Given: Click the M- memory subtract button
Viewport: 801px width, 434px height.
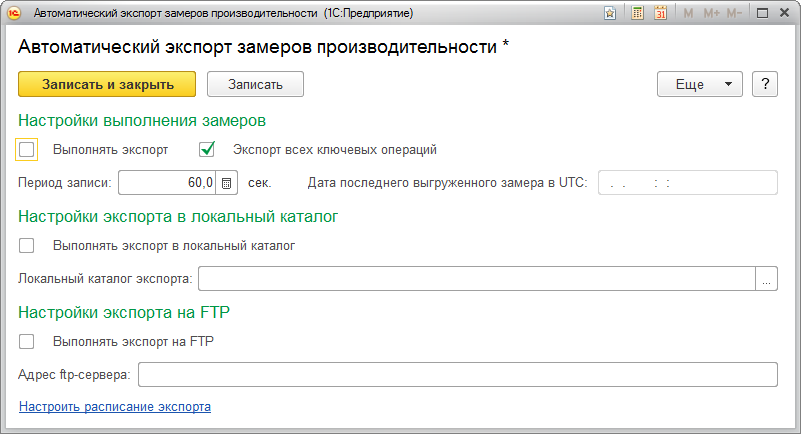Looking at the screenshot, I should [736, 15].
